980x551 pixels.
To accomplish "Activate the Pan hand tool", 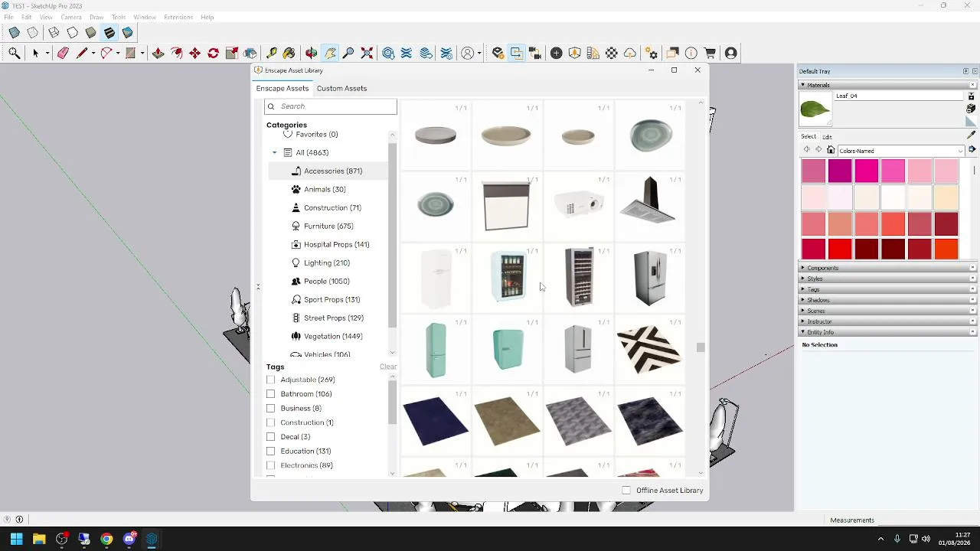I will (330, 53).
